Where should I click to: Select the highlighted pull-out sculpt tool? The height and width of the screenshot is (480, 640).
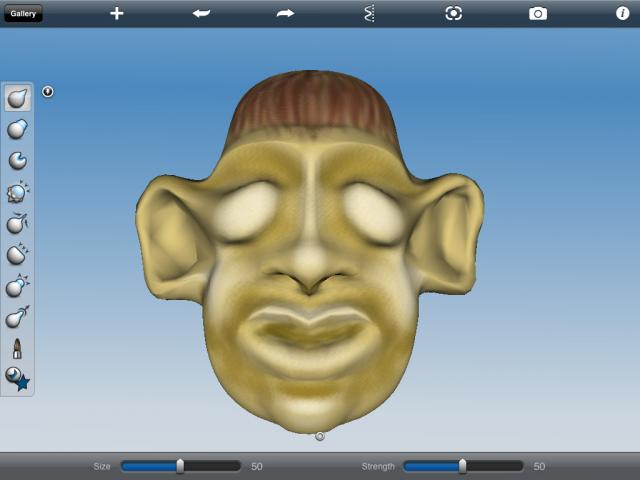[18, 98]
